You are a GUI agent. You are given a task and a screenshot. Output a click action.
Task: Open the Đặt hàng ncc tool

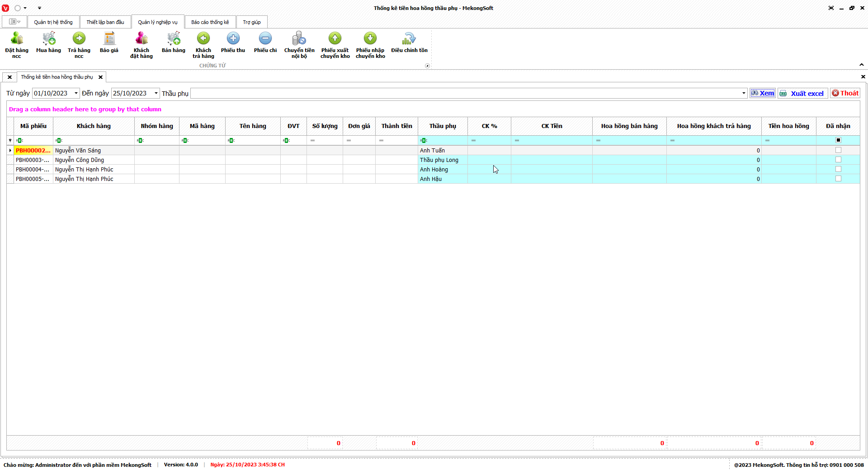click(17, 39)
